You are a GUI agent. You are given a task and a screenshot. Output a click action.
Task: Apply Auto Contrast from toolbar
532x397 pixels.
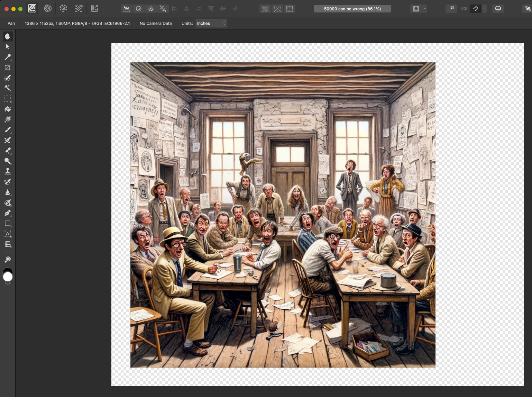point(139,9)
